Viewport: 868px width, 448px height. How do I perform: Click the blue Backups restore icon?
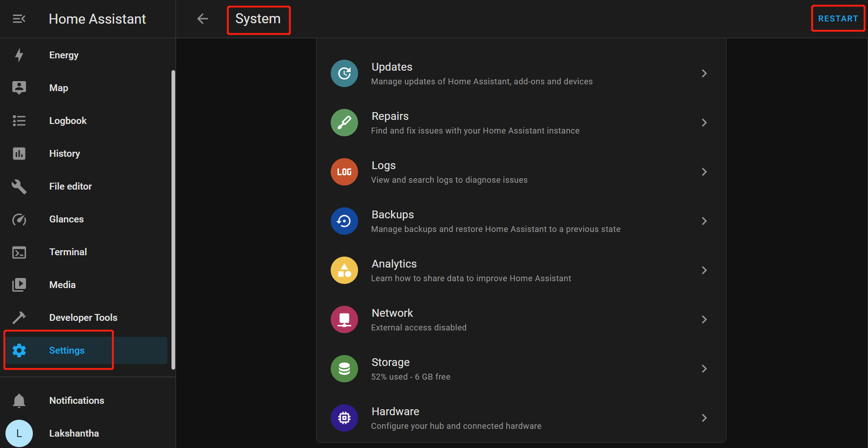[344, 221]
